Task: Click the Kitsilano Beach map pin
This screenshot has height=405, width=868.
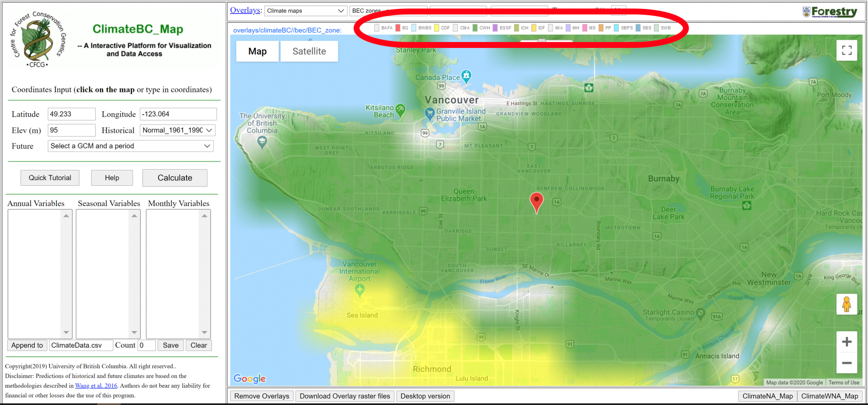Action: coord(400,111)
